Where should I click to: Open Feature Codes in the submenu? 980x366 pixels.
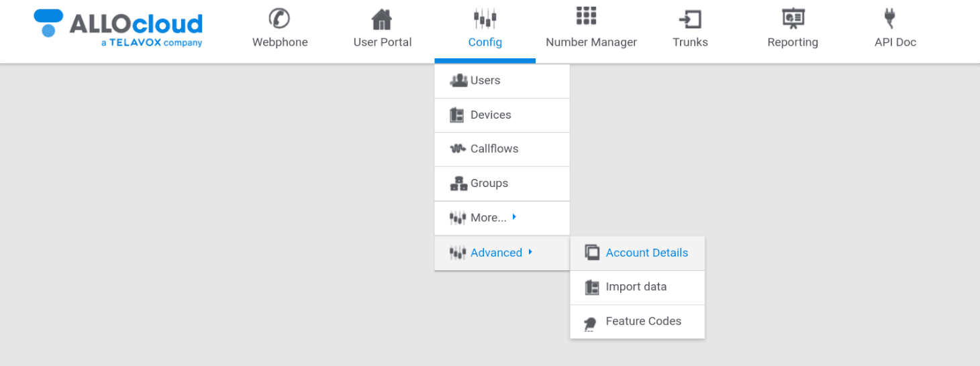638,321
